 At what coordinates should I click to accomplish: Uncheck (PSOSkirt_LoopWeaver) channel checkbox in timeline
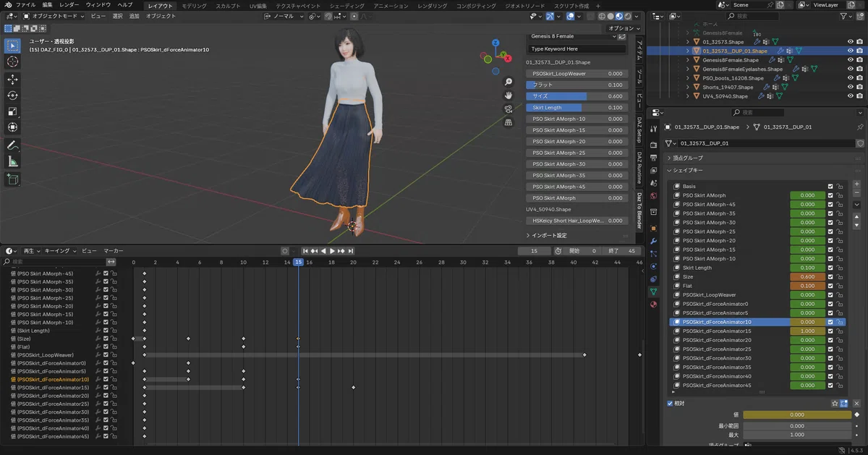click(106, 355)
